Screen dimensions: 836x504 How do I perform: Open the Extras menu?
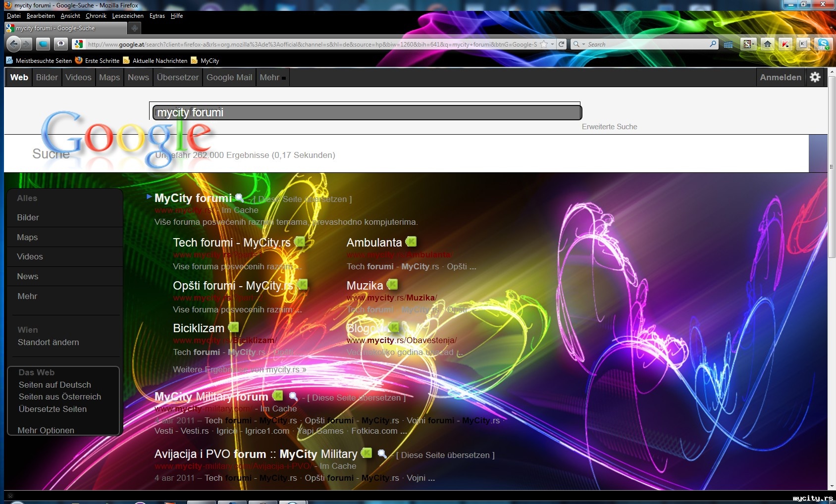[x=157, y=16]
